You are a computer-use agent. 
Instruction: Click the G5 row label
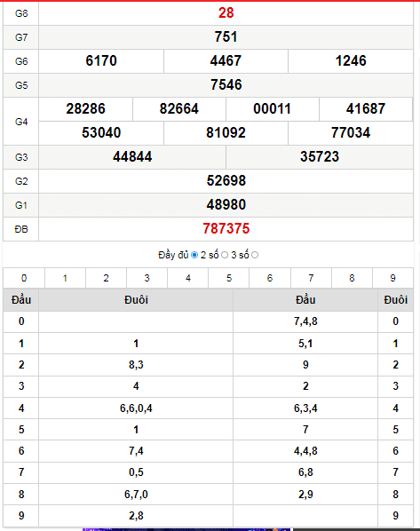click(21, 85)
